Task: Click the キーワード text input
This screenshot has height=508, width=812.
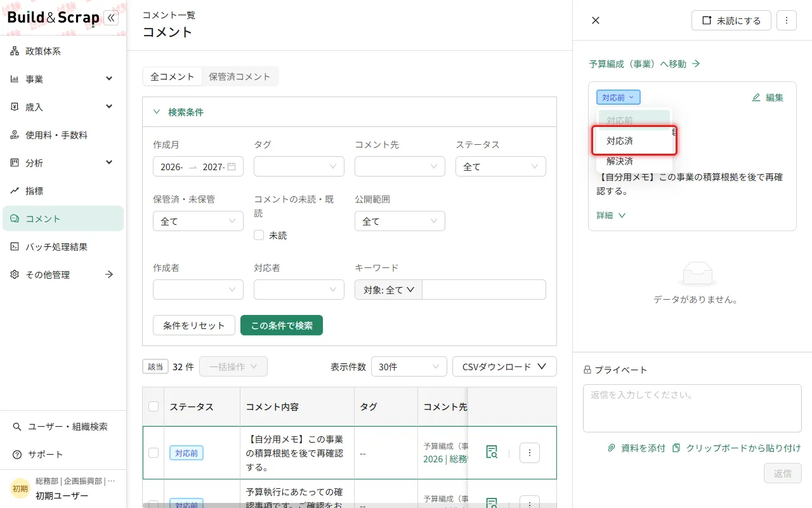Action: (x=484, y=290)
